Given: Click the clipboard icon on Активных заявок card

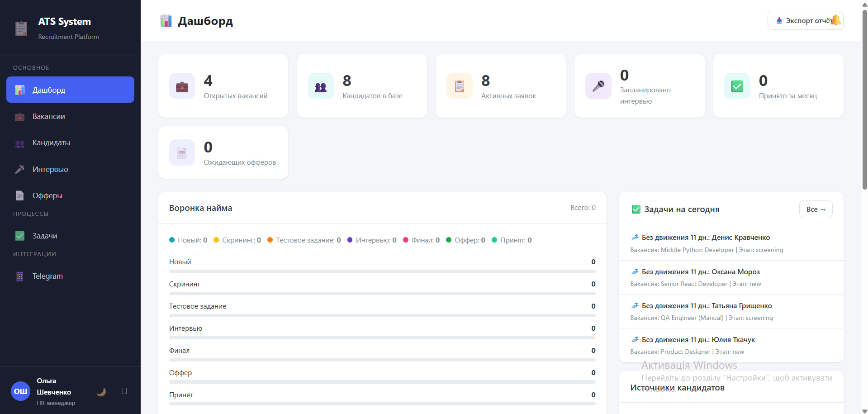Looking at the screenshot, I should tap(460, 86).
